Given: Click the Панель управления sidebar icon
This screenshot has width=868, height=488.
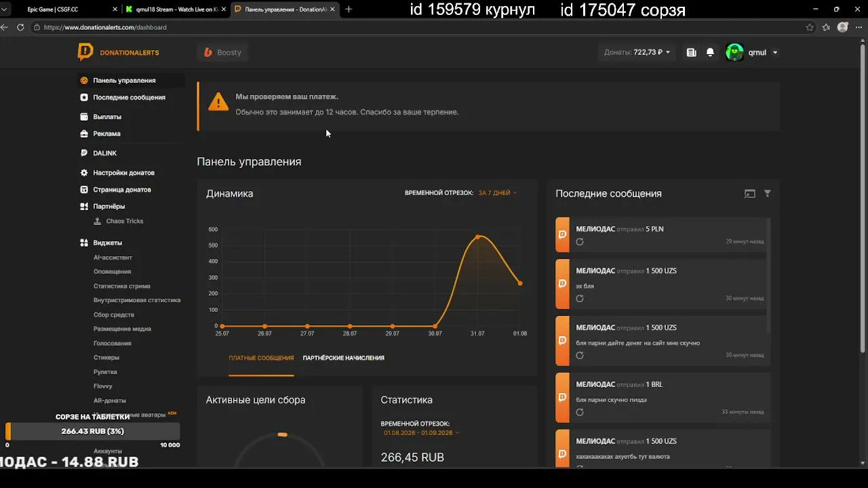Looking at the screenshot, I should [x=84, y=80].
